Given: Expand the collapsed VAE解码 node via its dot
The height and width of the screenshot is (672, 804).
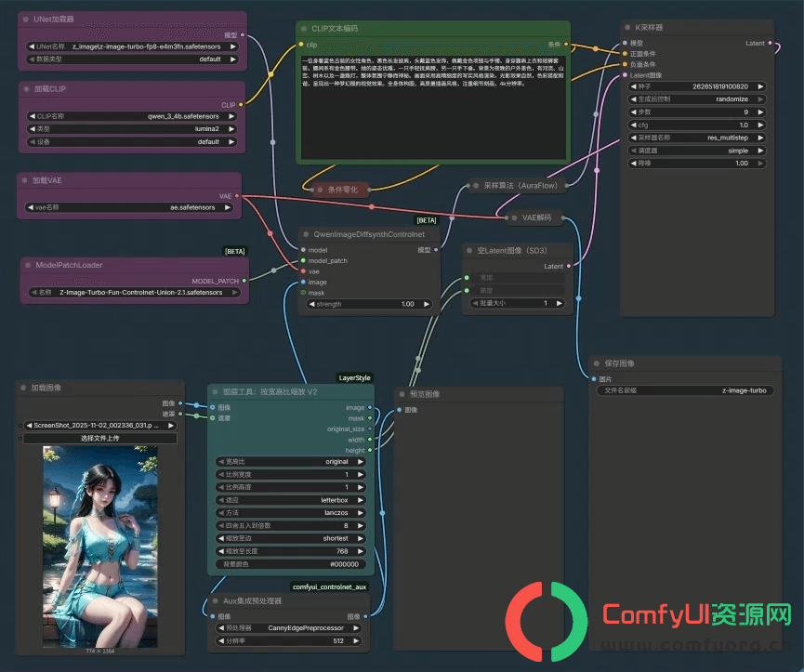Looking at the screenshot, I should click(514, 217).
